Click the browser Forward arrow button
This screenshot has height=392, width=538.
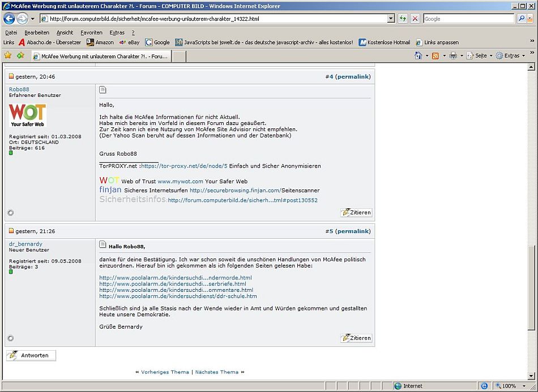coord(22,19)
